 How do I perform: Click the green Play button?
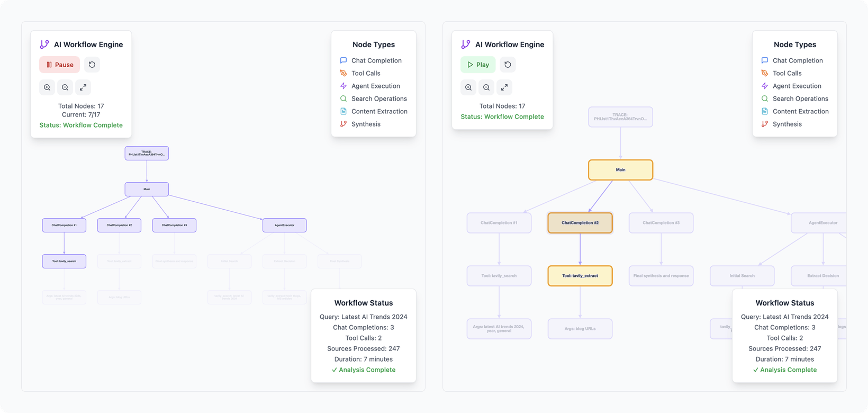click(x=477, y=65)
